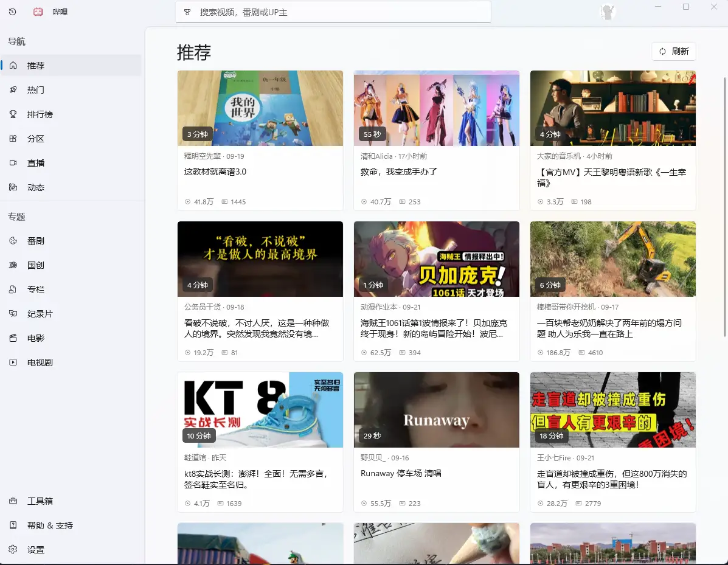Open 电视剧 menu entry
This screenshot has height=565, width=728.
[x=72, y=362]
